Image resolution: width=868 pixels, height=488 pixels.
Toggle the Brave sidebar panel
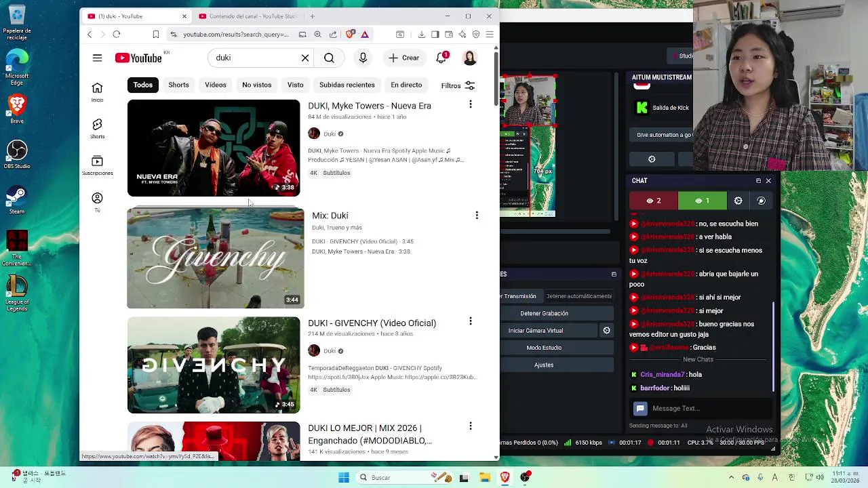pyautogui.click(x=435, y=35)
